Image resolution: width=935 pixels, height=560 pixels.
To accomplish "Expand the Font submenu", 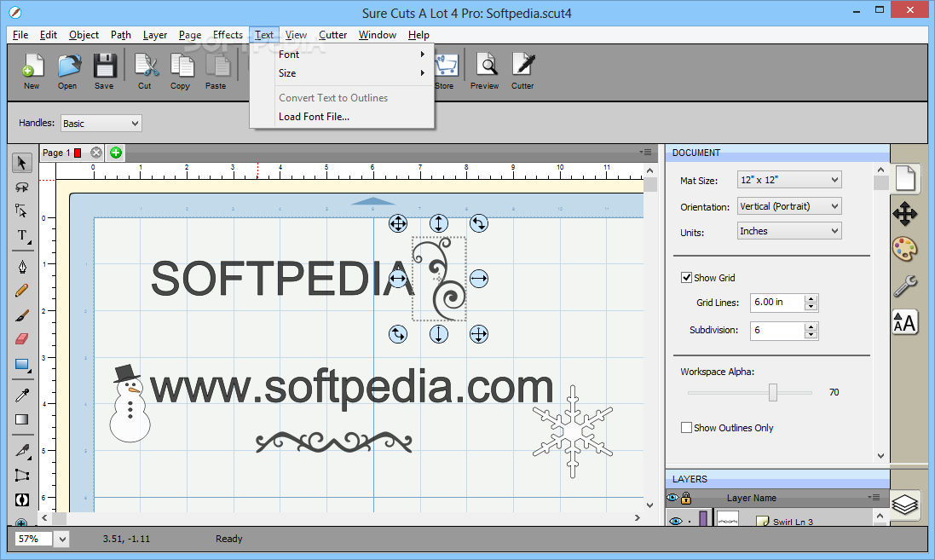I will [342, 55].
